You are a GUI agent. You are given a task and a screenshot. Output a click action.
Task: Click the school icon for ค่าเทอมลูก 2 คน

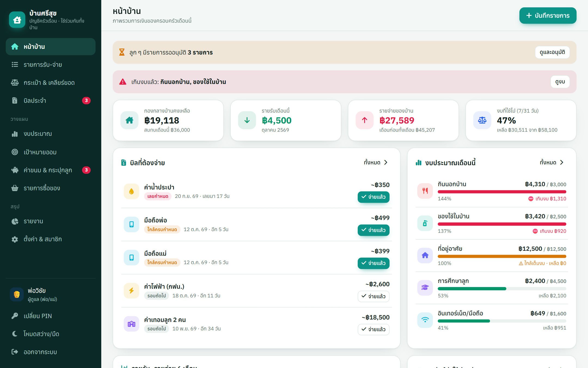tap(131, 324)
